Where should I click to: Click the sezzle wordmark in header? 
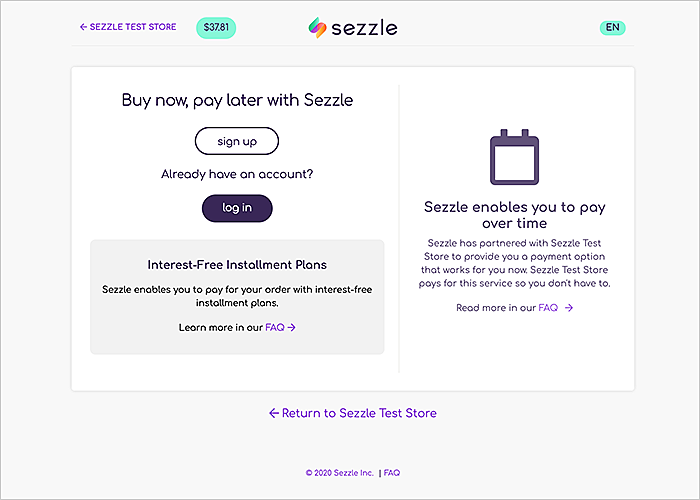pos(364,28)
